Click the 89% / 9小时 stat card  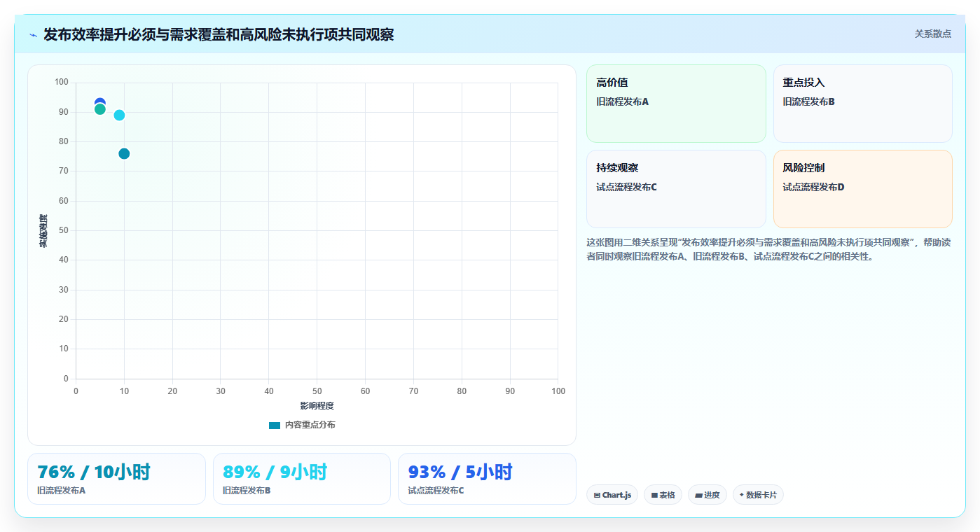(x=301, y=479)
